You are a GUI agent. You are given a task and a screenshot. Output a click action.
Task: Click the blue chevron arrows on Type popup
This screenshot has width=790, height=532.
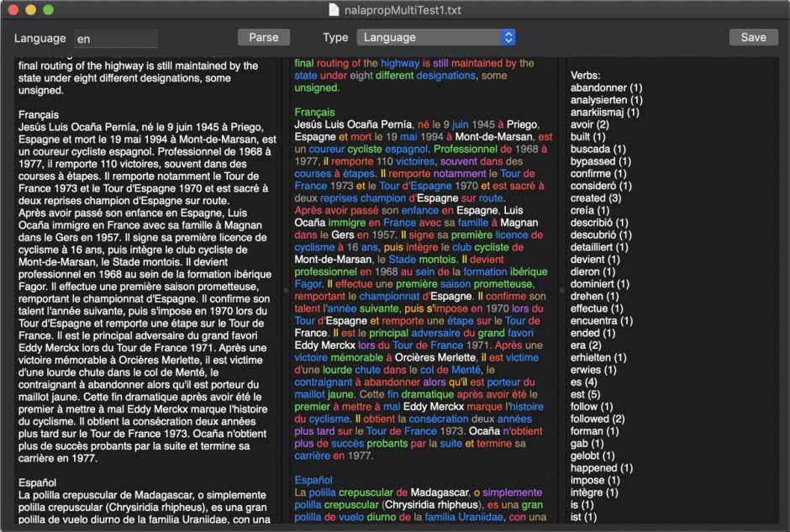coord(508,37)
